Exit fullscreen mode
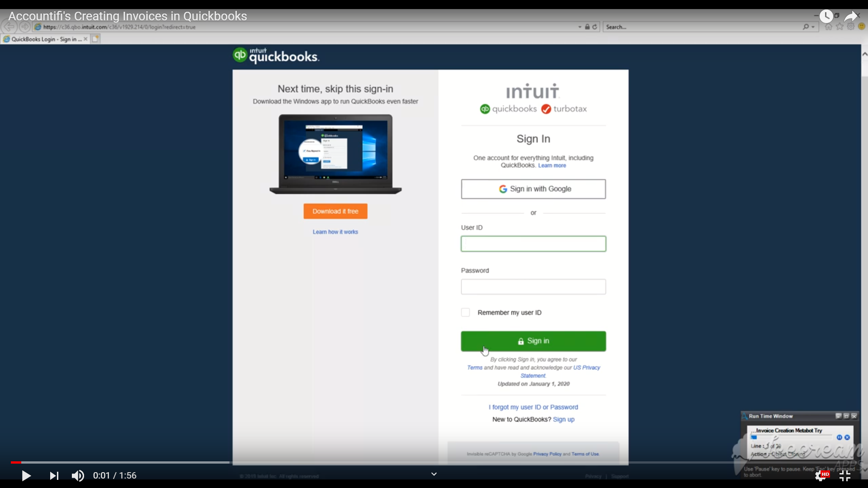Screen dimensions: 868x488 pos(844,476)
